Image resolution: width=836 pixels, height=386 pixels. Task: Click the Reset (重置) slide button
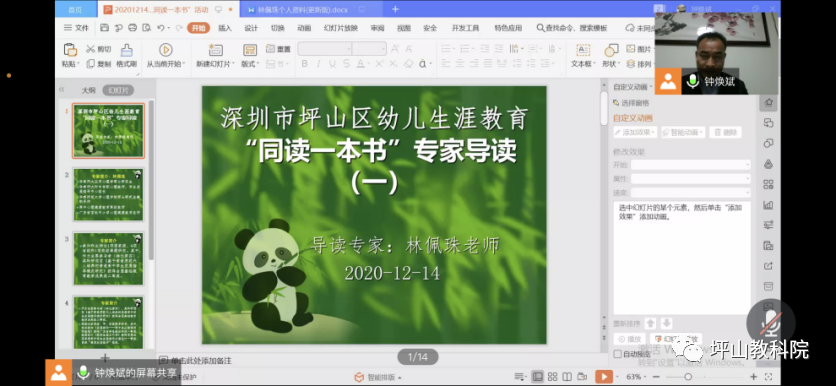pyautogui.click(x=278, y=49)
